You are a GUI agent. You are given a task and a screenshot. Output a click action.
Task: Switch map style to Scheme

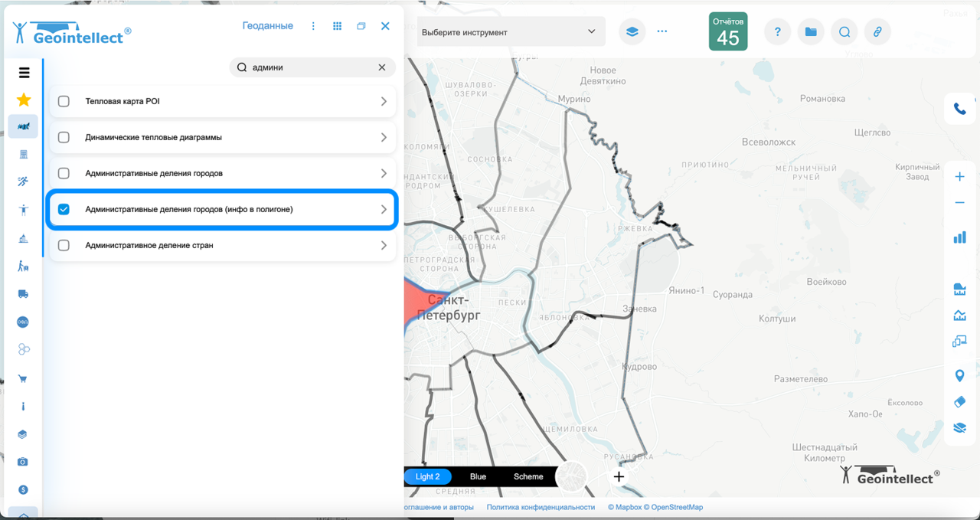click(x=528, y=476)
